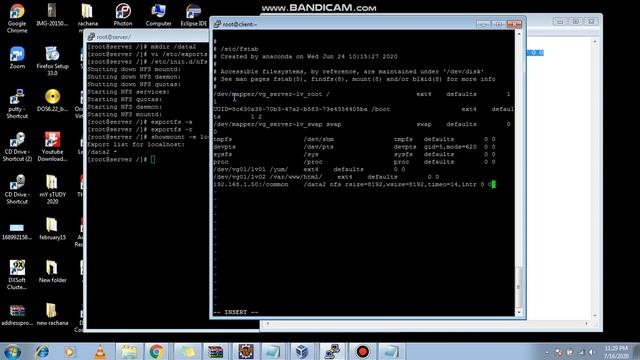This screenshot has width=640, height=360.
Task: Click the Bandicam record button in taskbar
Action: 362,351
